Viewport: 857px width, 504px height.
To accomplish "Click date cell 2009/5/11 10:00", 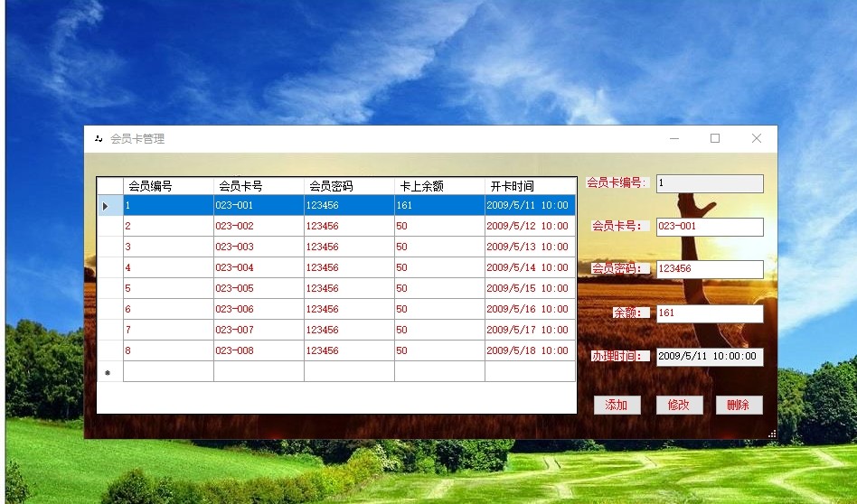I will tap(530, 205).
